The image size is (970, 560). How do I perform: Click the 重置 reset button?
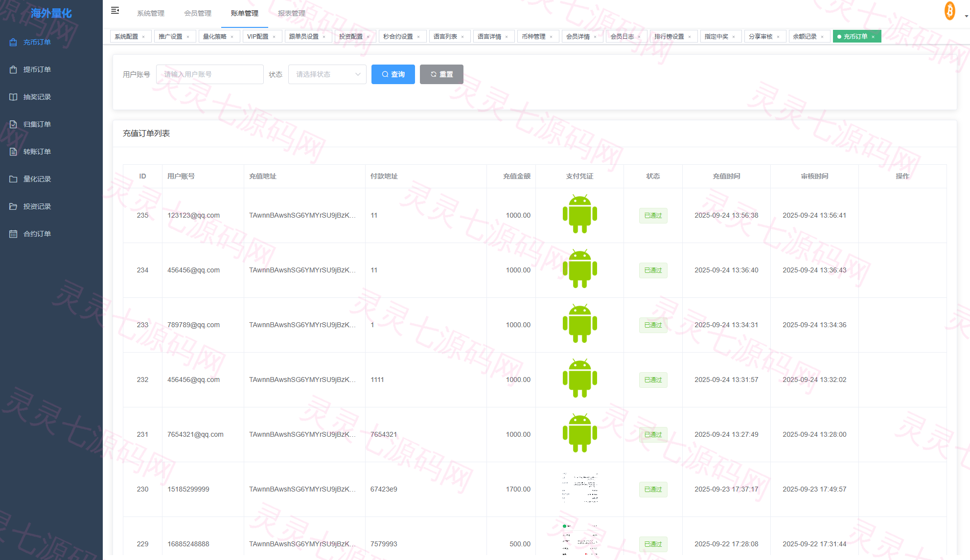(x=441, y=74)
